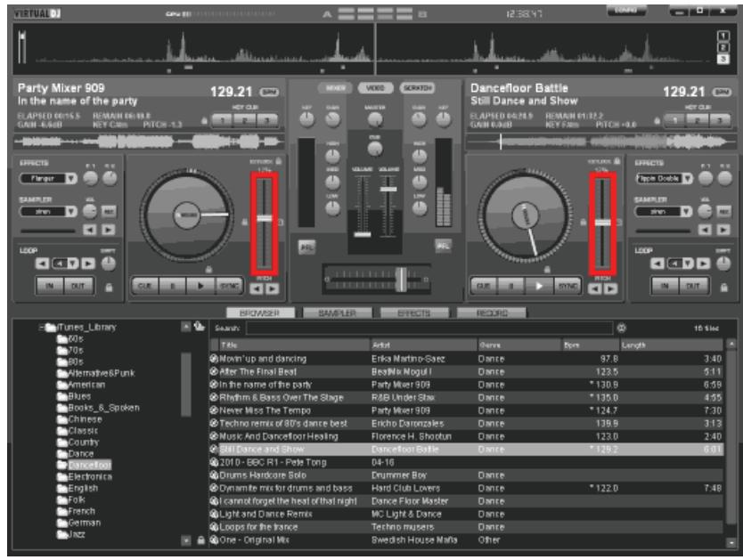The height and width of the screenshot is (560, 743).
Task: Click left deck sampler REC button
Action: coord(109,211)
